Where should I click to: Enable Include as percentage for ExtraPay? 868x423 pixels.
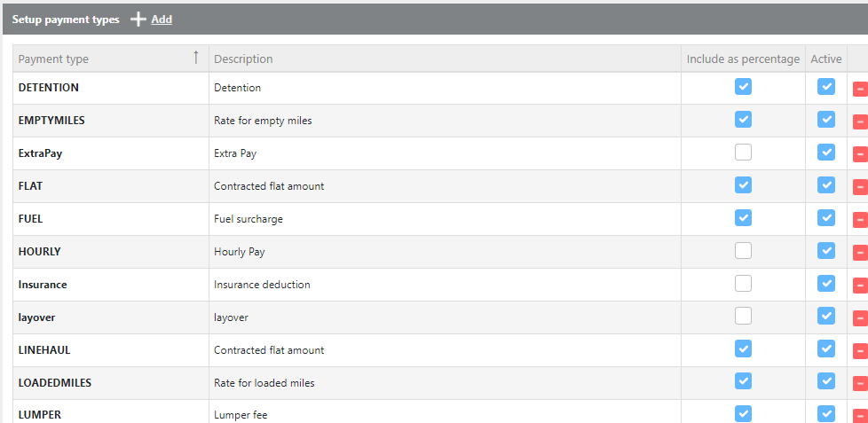[743, 153]
